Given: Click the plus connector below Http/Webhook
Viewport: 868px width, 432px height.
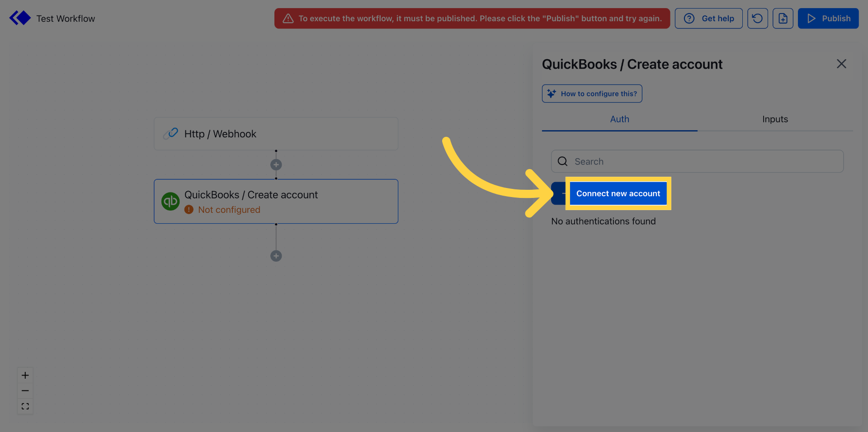Looking at the screenshot, I should [x=276, y=164].
